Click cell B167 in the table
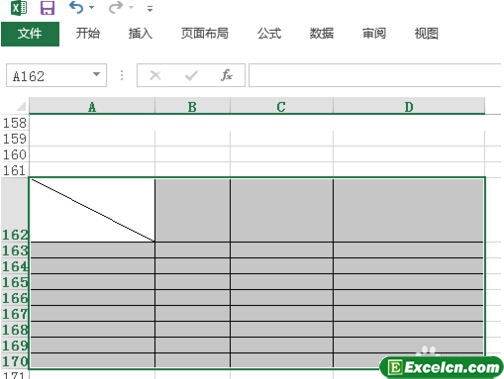Image resolution: width=504 pixels, height=379 pixels. coord(192,313)
